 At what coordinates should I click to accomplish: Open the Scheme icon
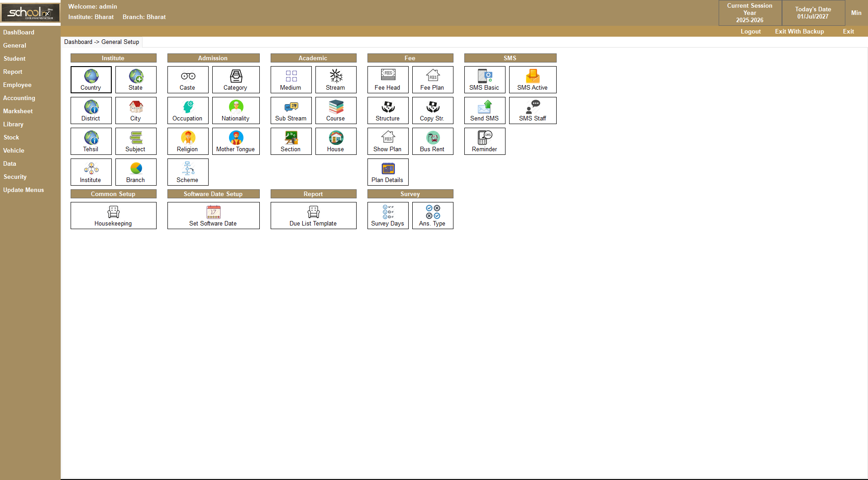click(188, 172)
